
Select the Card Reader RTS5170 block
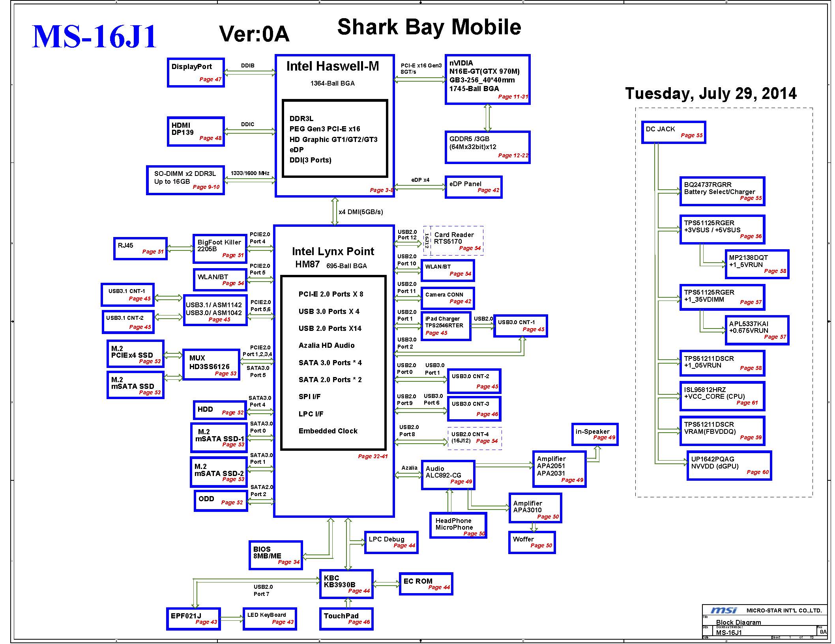point(453,241)
